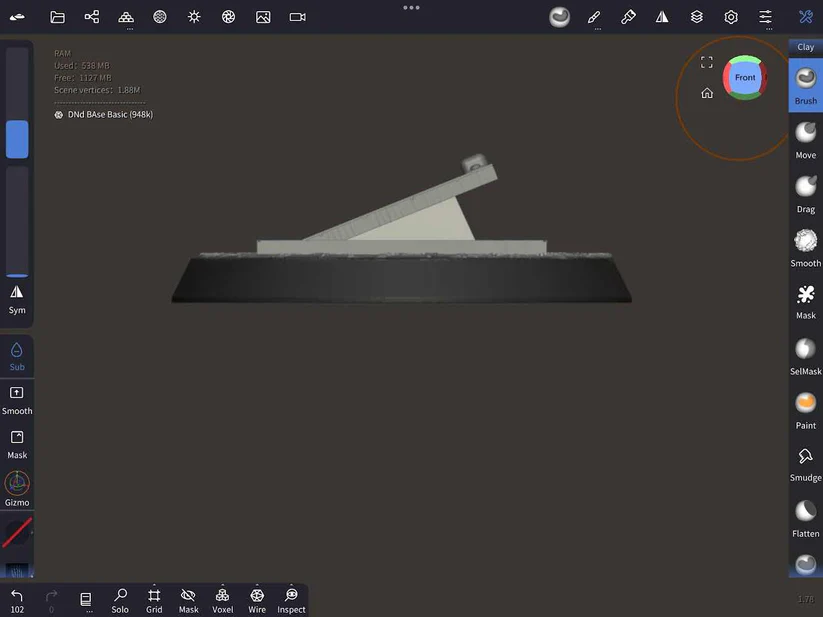Open the alpha thumbnail below color swatch

[17, 570]
